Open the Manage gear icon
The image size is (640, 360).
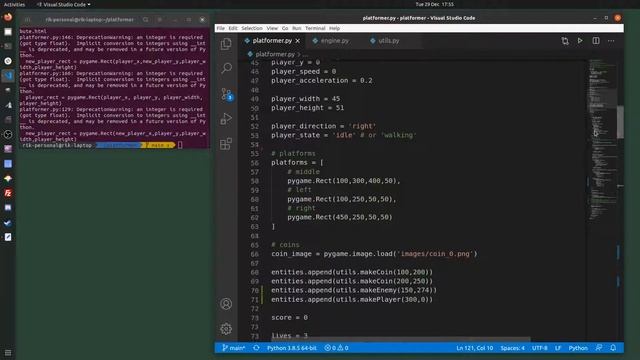point(226,329)
